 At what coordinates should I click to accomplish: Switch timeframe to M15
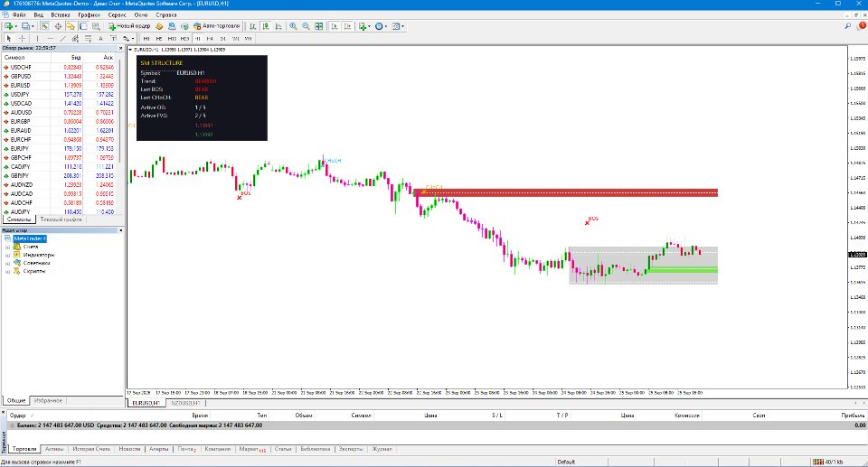pyautogui.click(x=172, y=38)
